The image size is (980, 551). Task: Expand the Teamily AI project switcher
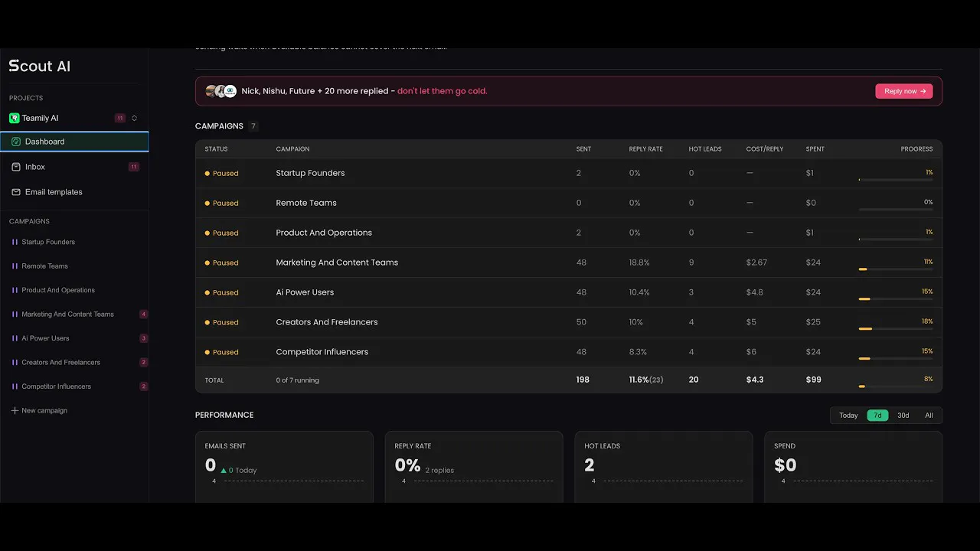[x=135, y=118]
